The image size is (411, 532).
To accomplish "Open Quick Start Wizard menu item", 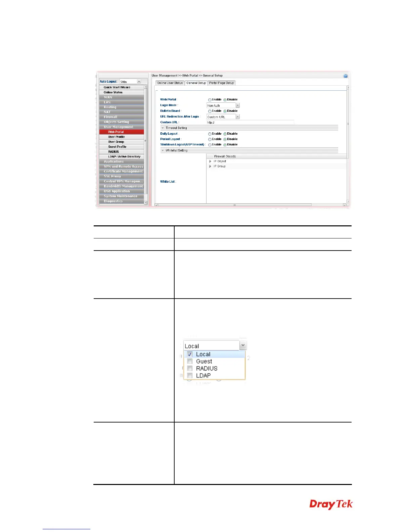I will coord(122,87).
